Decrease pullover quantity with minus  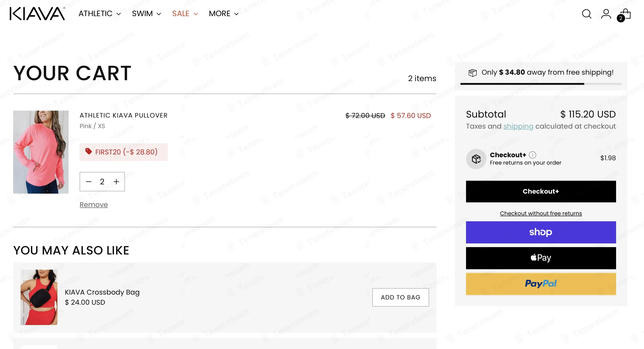click(x=88, y=181)
